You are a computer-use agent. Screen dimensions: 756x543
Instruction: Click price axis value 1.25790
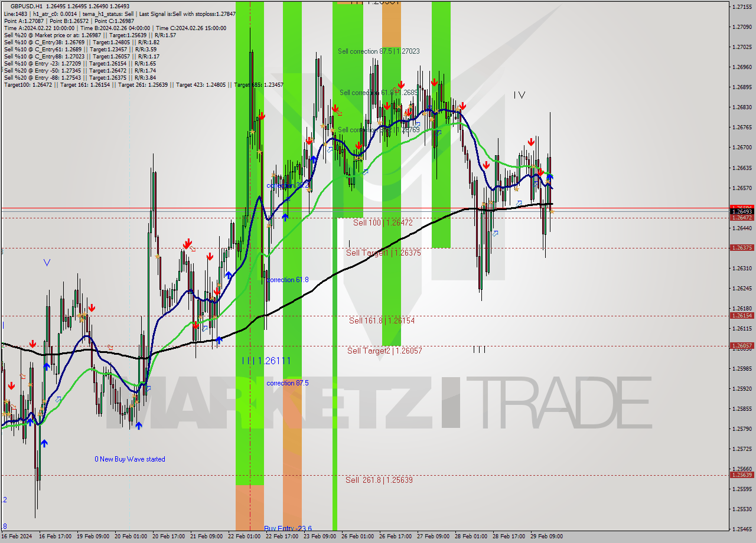[742, 428]
